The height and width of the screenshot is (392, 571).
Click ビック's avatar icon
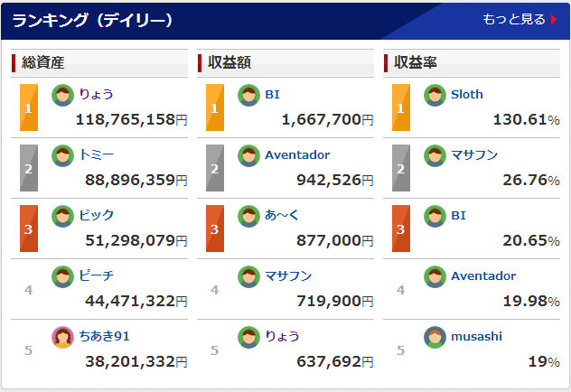coord(62,216)
